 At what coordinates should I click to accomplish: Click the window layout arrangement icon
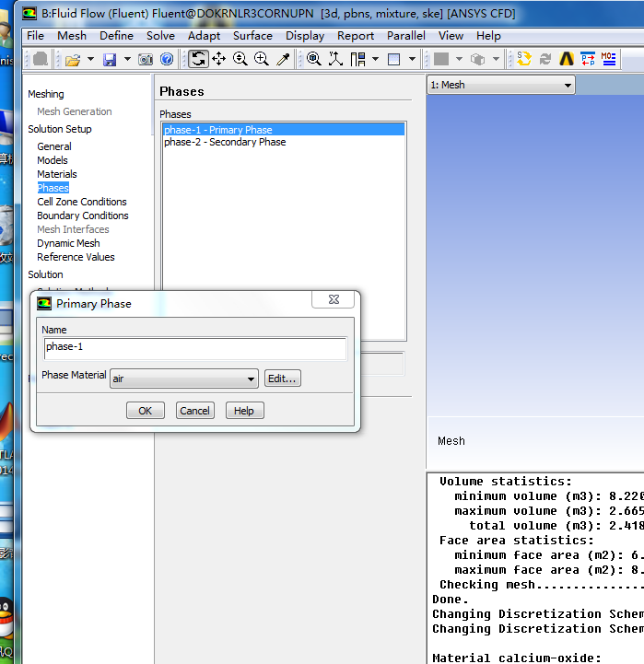point(358,59)
